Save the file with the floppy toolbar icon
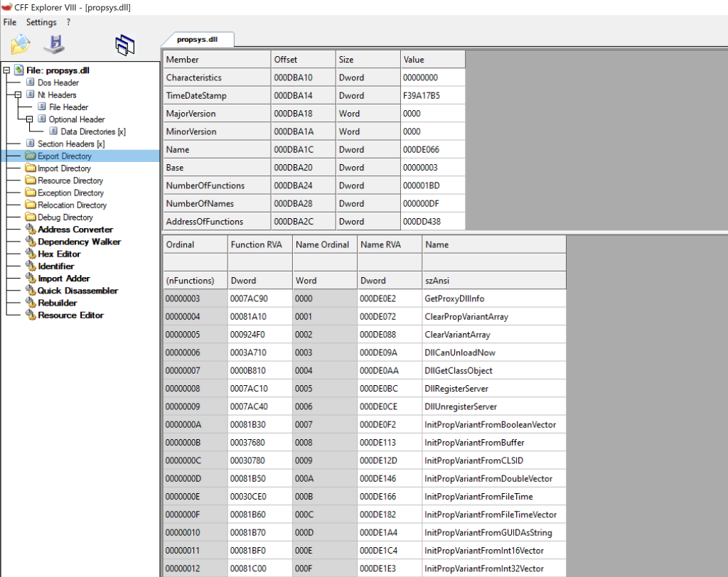The height and width of the screenshot is (577, 728). [x=55, y=45]
